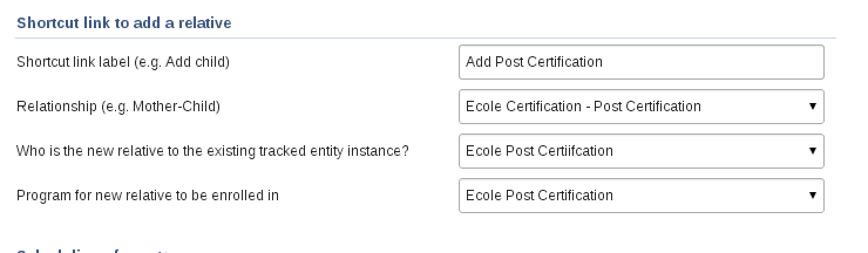Place cursor in 'Add Post Certification' text

coord(534,62)
